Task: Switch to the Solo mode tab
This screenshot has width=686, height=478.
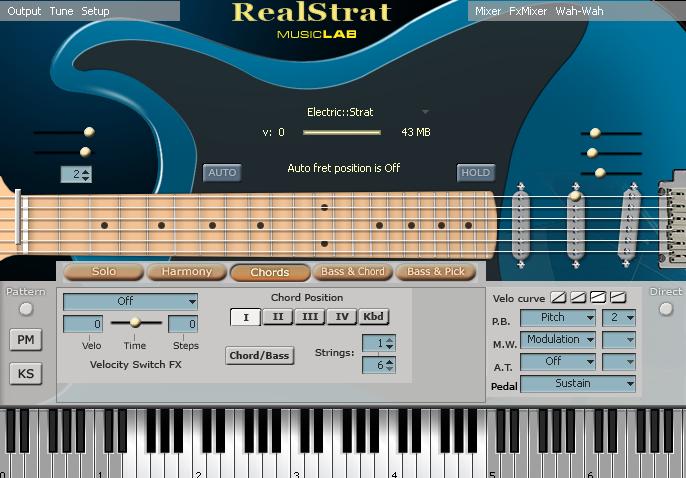Action: pos(104,272)
